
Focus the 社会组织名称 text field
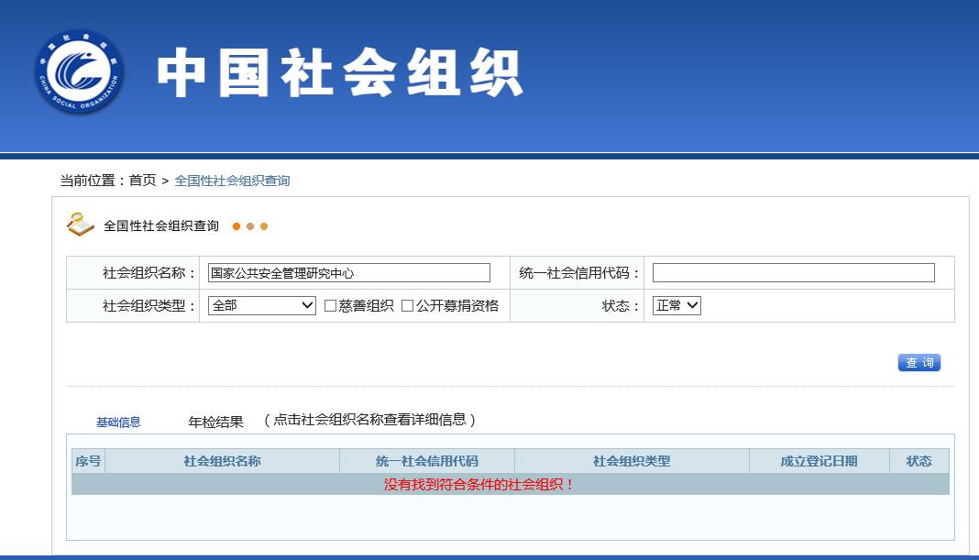coord(348,273)
